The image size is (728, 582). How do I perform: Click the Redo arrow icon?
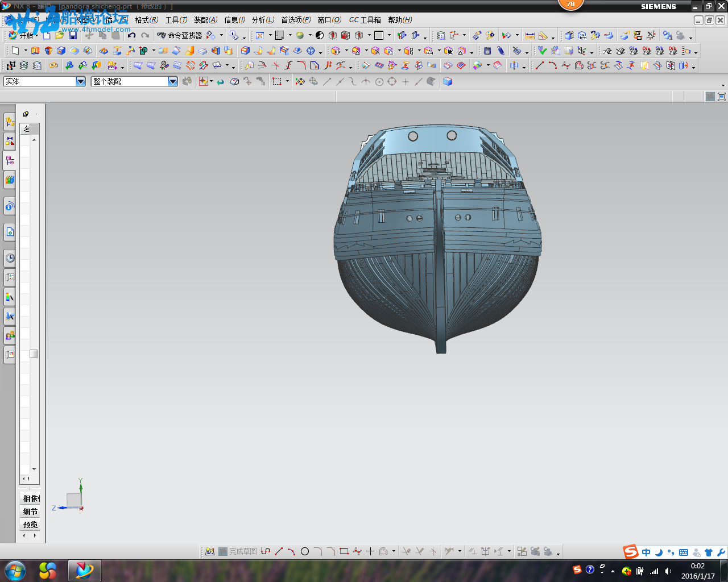(x=145, y=35)
